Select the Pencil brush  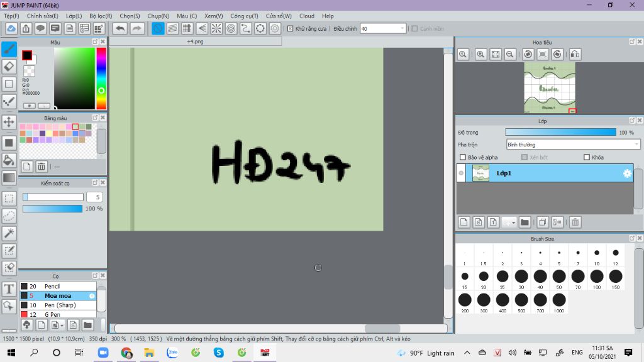58,286
